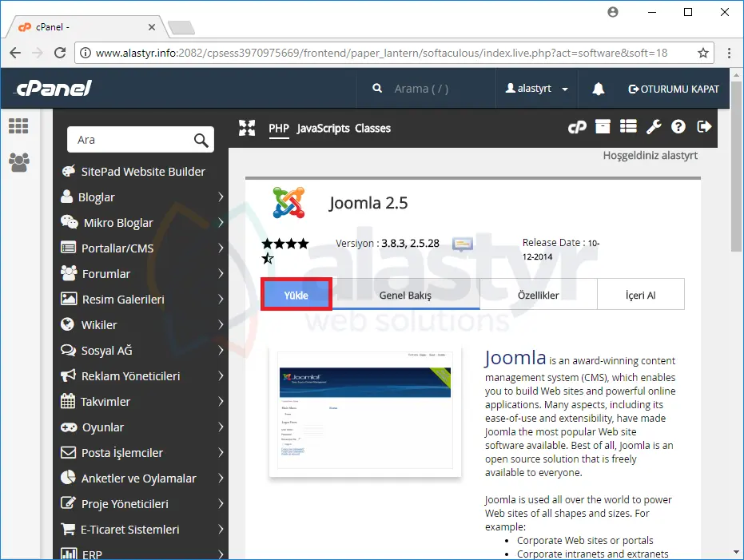744x560 pixels.
Task: Expand the Proje Yöneticileri category
Action: (141, 504)
